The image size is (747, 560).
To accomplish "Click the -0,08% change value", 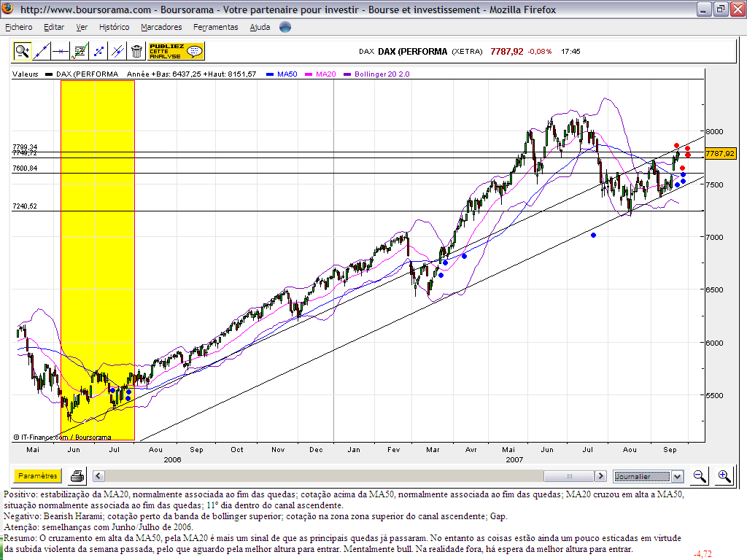I will [x=540, y=52].
